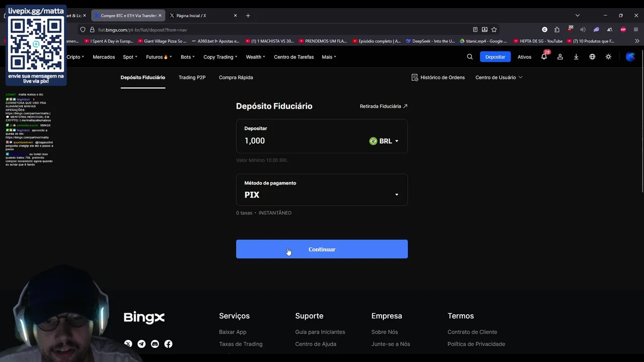
Task: Click the red badge 22 extension icon
Action: [570, 29]
